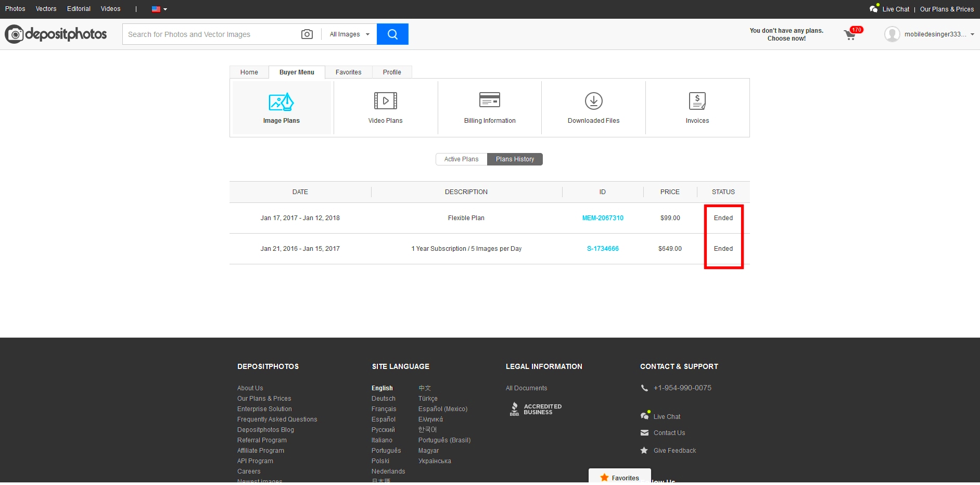The width and height of the screenshot is (980, 485).
Task: Click the user avatar icon
Action: tap(892, 34)
